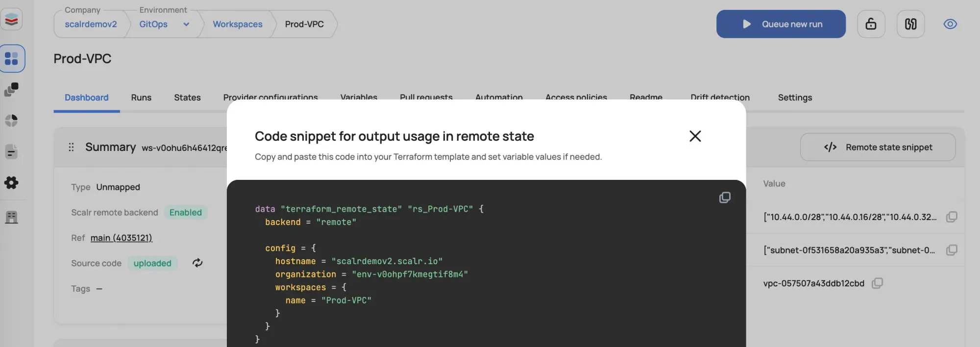Click the link/chain icon button near Queue run
This screenshot has width=980, height=347.
910,24
